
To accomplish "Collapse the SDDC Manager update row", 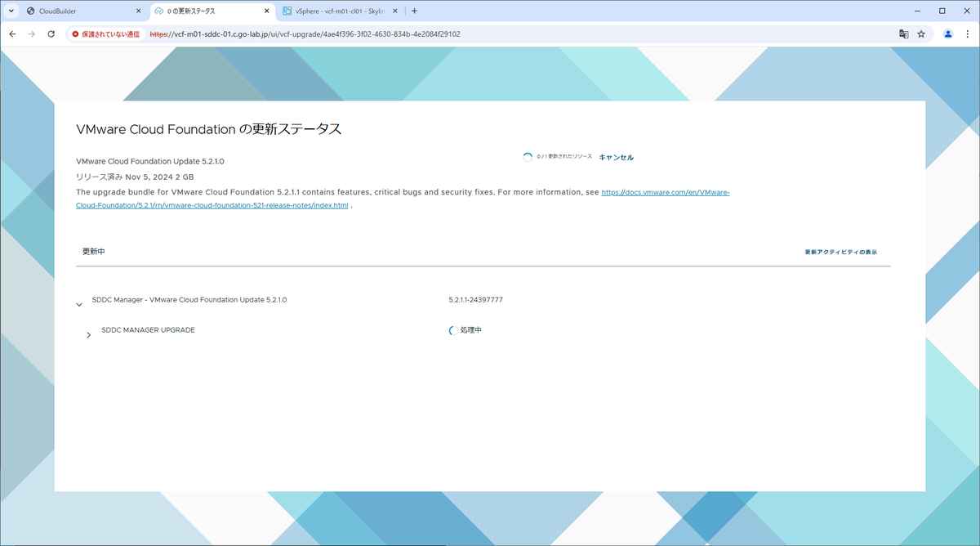I will pyautogui.click(x=79, y=304).
